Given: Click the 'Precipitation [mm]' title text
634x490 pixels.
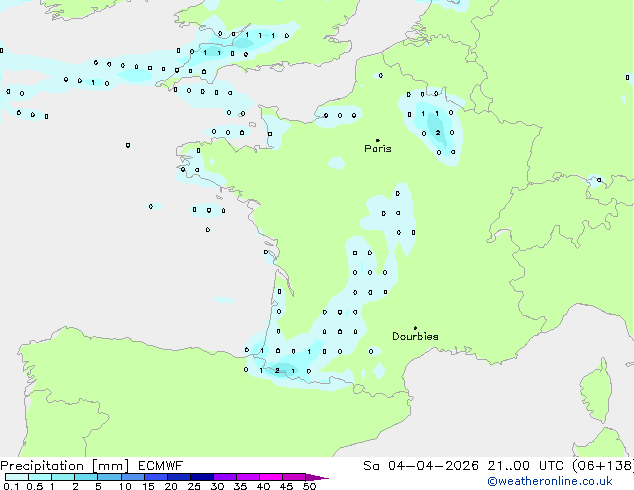Looking at the screenshot, I should (x=64, y=466).
